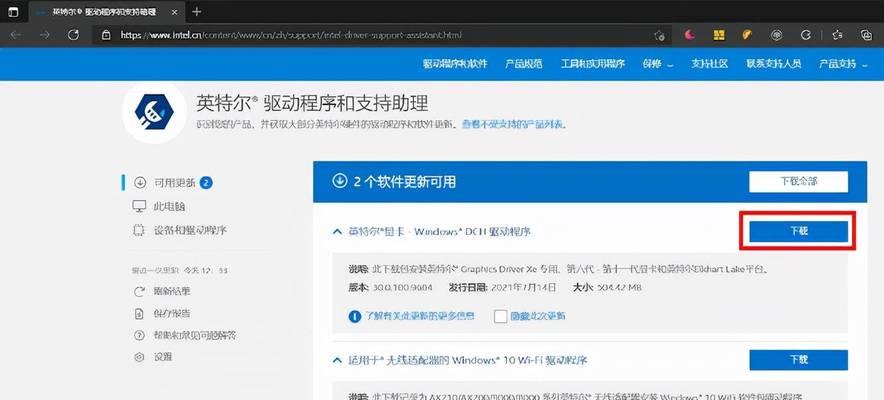Screen dimensions: 884x400
Task: Add this page to favorites in address bar
Action: tap(658, 35)
